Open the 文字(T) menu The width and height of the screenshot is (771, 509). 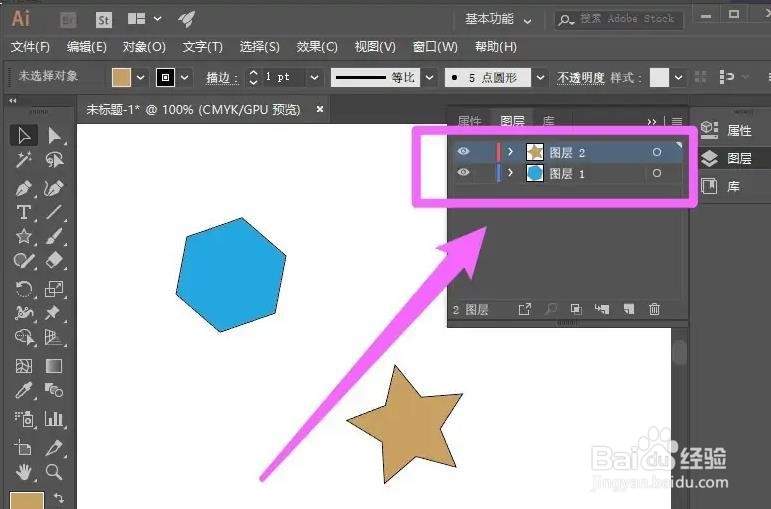click(x=203, y=47)
